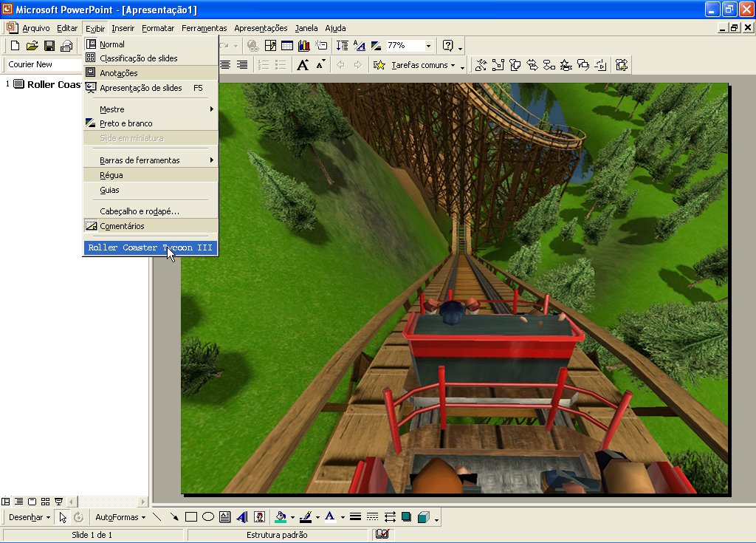Viewport: 756px width, 543px height.
Task: Open toolbar options arrow beside Help icon
Action: tap(461, 47)
